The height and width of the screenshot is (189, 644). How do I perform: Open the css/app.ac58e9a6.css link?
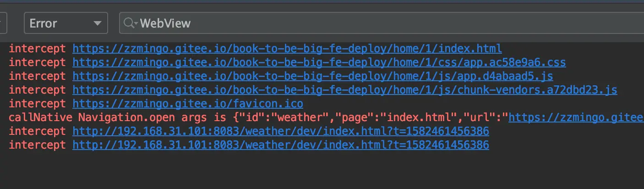coord(319,62)
